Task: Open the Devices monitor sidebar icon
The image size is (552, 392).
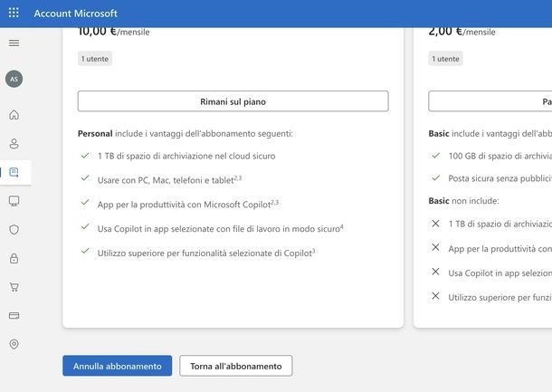Action: pyautogui.click(x=14, y=201)
